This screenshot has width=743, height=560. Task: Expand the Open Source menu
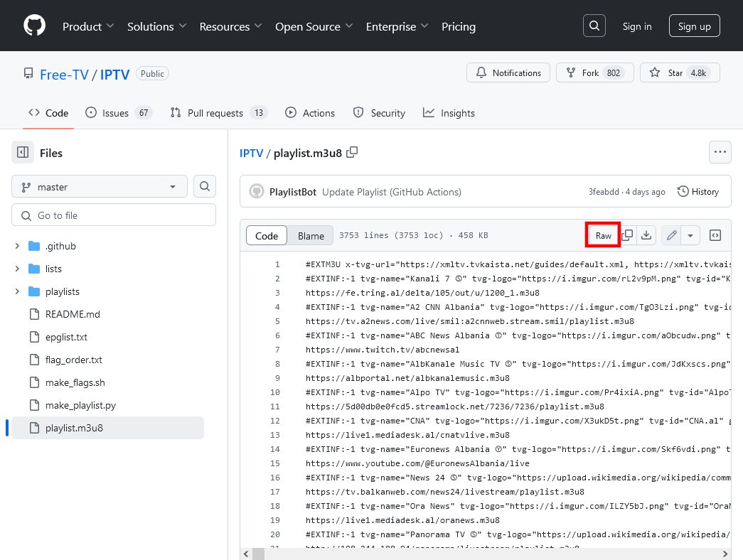[x=314, y=26]
